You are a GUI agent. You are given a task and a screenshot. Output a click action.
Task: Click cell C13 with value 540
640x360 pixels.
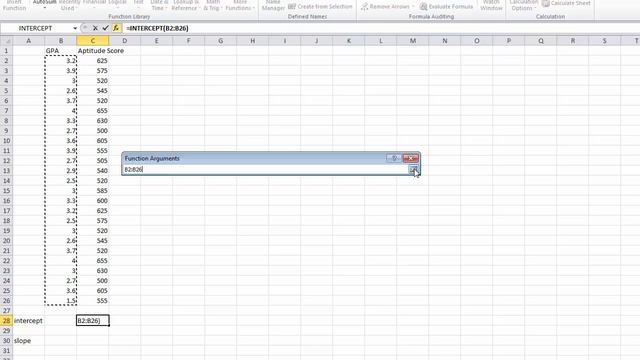point(93,171)
